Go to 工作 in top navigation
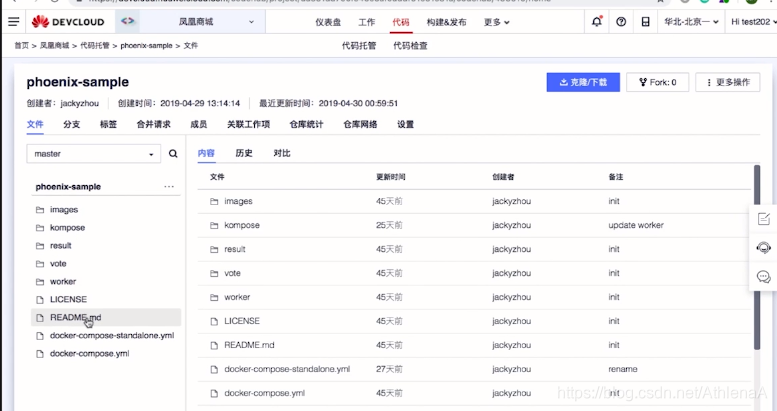The image size is (777, 411). click(367, 22)
